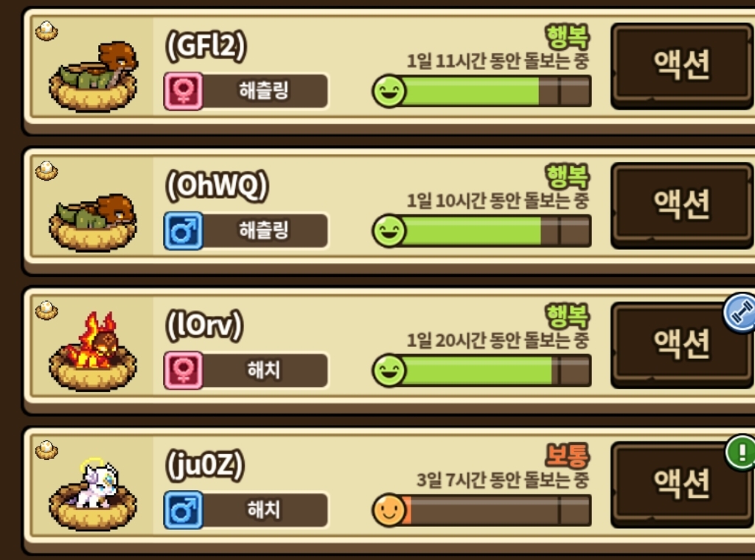Click the green smiley face on lOrv's mood bar
This screenshot has height=560, width=755.
389,371
